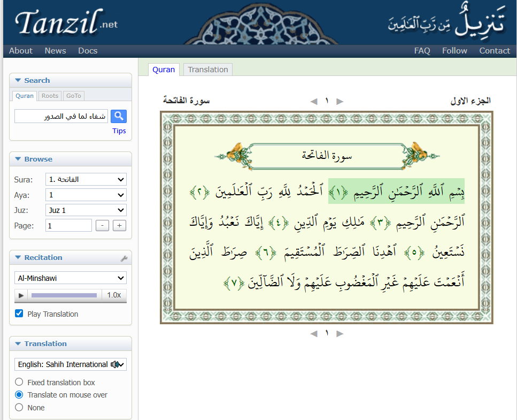
Task: Click the search text field
Action: click(61, 117)
